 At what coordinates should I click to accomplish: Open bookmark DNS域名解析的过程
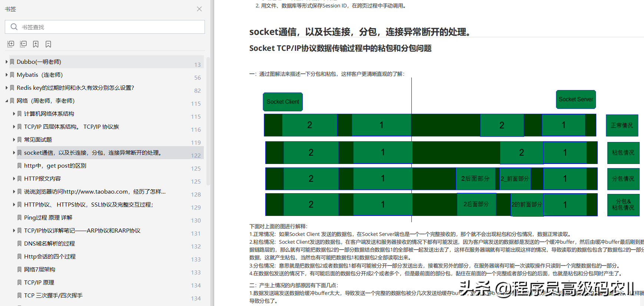tap(49, 243)
